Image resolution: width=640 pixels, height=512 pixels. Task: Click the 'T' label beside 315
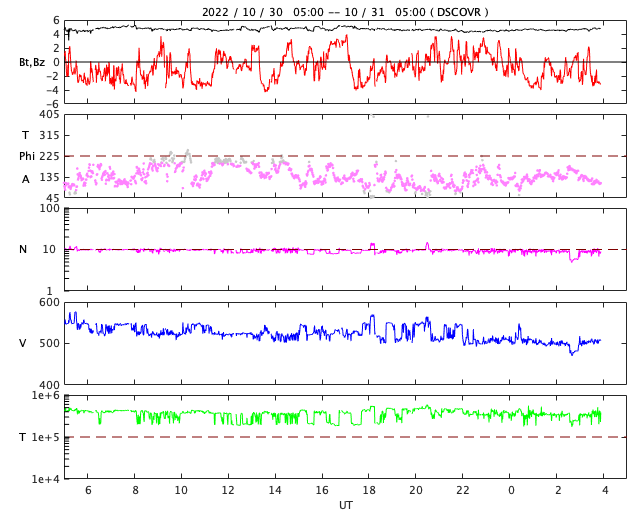[25, 135]
